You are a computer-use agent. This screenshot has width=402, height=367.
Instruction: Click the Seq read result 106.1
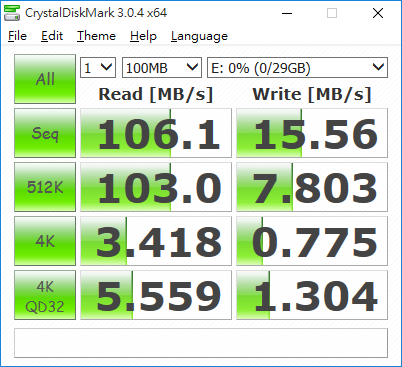coord(156,133)
